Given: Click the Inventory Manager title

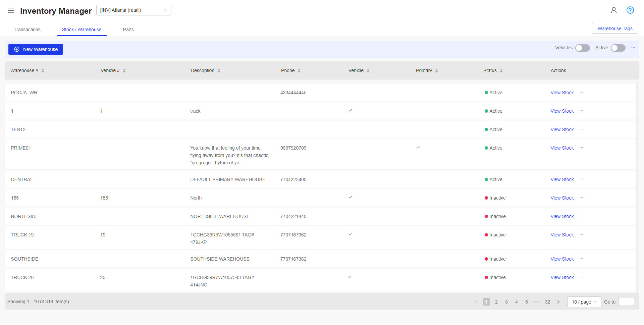Looking at the screenshot, I should point(56,11).
